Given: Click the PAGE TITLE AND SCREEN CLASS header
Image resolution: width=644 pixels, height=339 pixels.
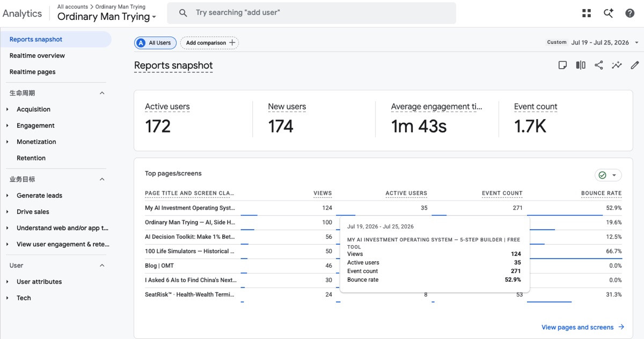Looking at the screenshot, I should (x=190, y=193).
